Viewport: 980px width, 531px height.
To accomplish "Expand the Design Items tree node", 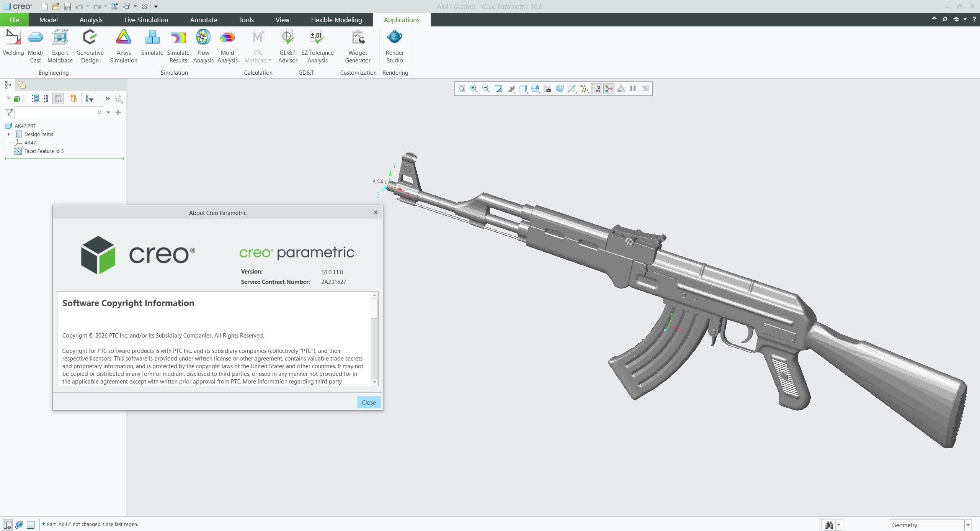I will 9,134.
